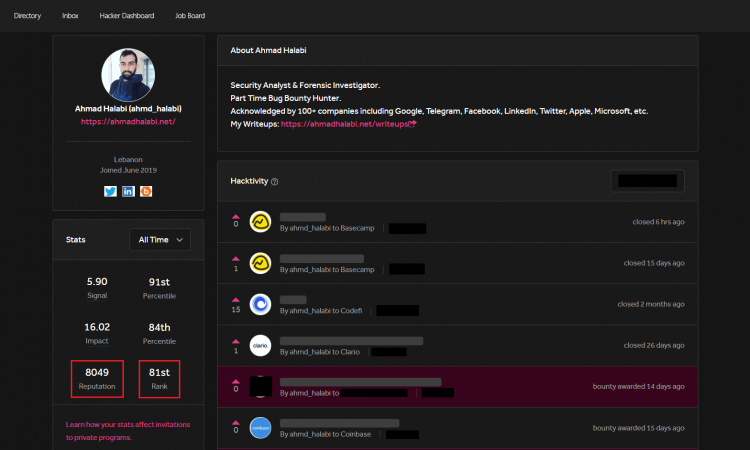The height and width of the screenshot is (450, 750).
Task: Open the Clario program logo
Action: [260, 345]
